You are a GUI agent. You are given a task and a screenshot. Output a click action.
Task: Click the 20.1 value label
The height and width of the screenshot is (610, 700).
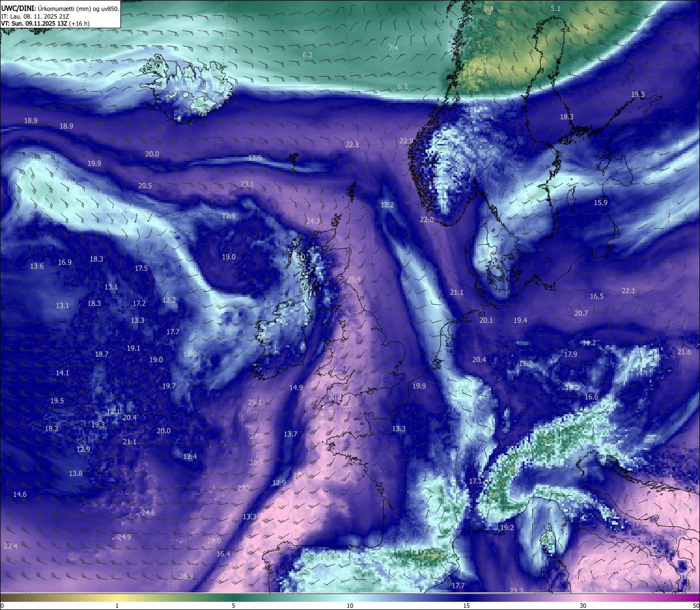tap(486, 321)
